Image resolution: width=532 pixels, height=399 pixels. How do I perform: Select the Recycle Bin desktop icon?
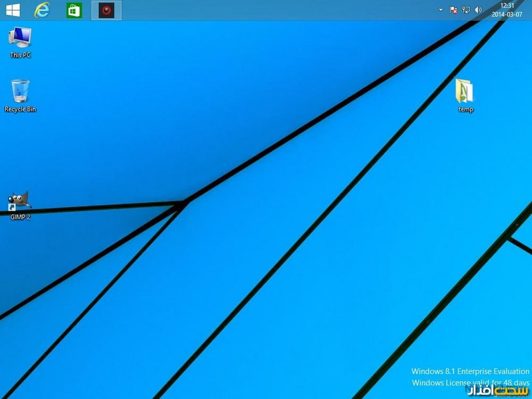point(20,91)
